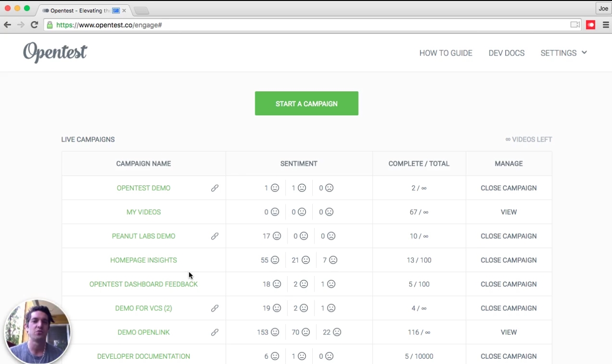Click sad face in Demo Openlink row

337,332
